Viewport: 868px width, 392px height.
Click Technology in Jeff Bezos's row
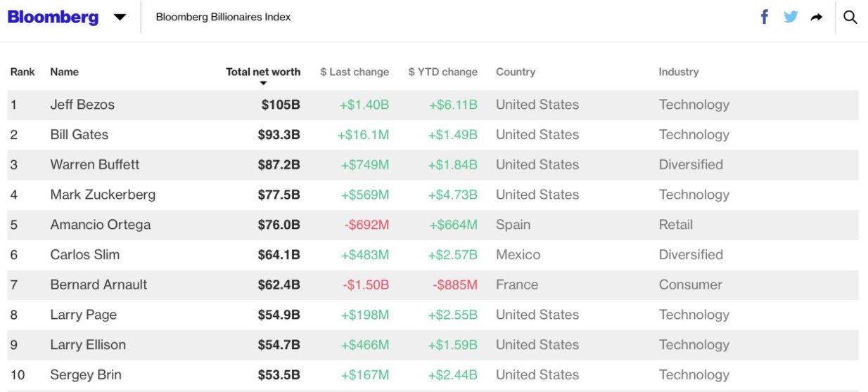[x=694, y=105]
